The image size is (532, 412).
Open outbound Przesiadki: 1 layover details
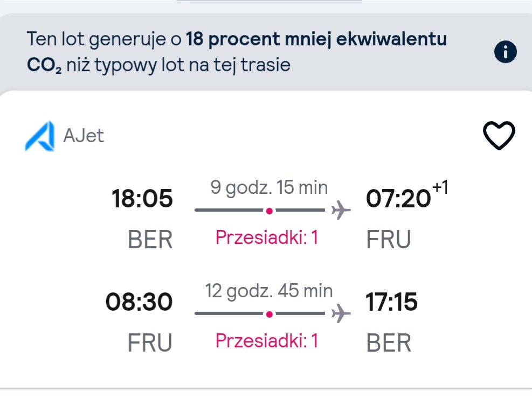pos(267,238)
